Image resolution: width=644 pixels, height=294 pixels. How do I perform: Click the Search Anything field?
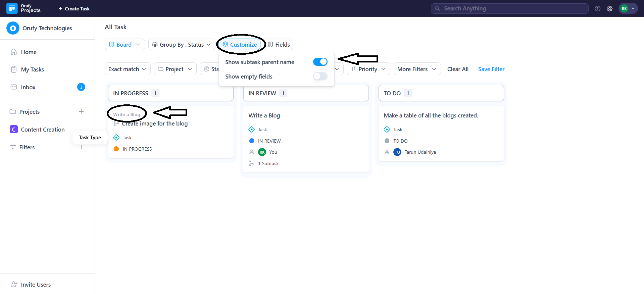pyautogui.click(x=509, y=9)
